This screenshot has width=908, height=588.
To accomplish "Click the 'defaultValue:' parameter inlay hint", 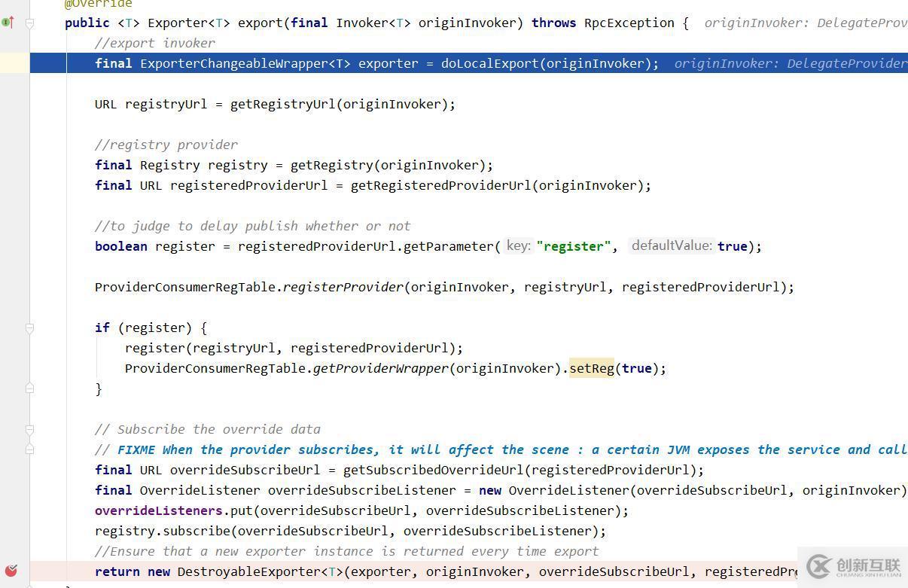I will (671, 245).
